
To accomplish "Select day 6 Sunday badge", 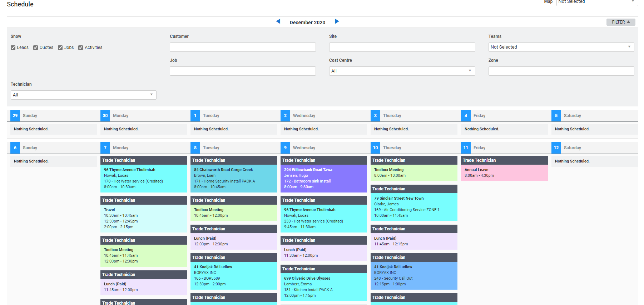I will point(15,148).
